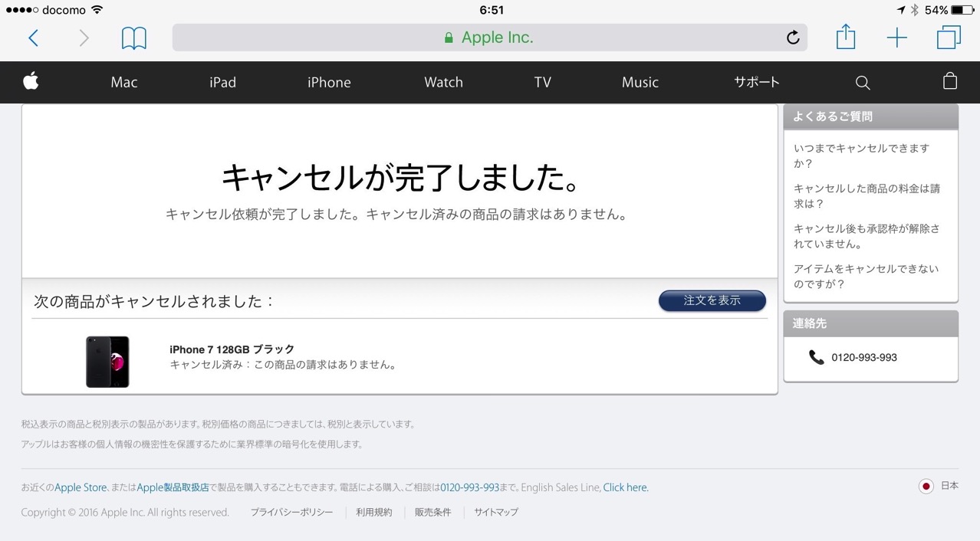Viewport: 980px width, 541px height.
Task: Open the English Sales Line Click here link
Action: pyautogui.click(x=625, y=487)
